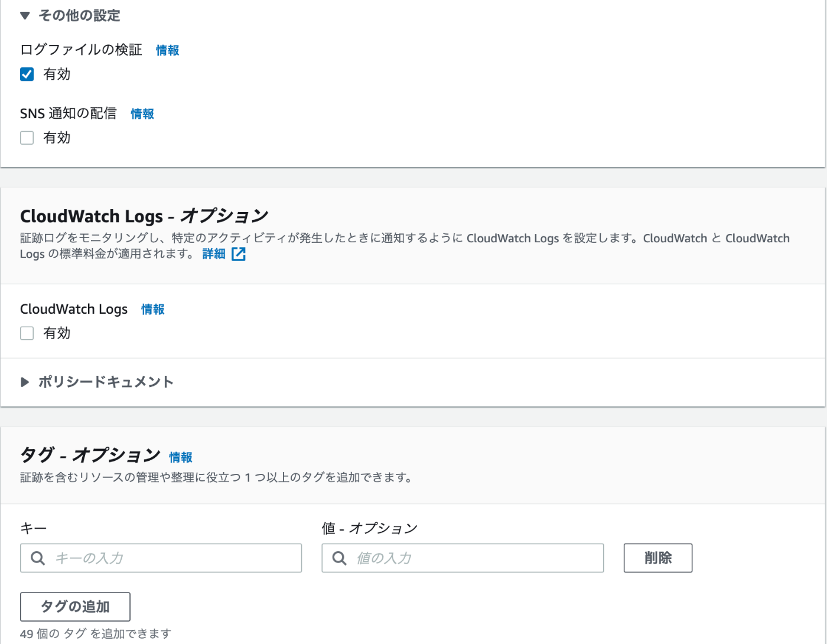Click the キーの入力 tag key field
This screenshot has height=644, width=827.
point(161,558)
